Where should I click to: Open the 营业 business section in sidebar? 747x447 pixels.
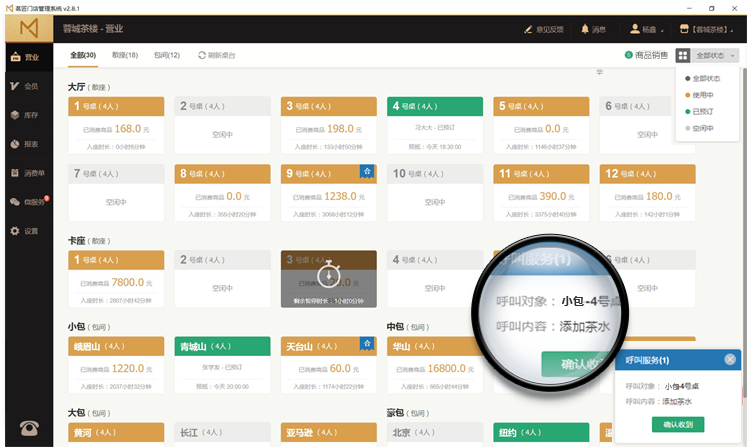pos(29,57)
